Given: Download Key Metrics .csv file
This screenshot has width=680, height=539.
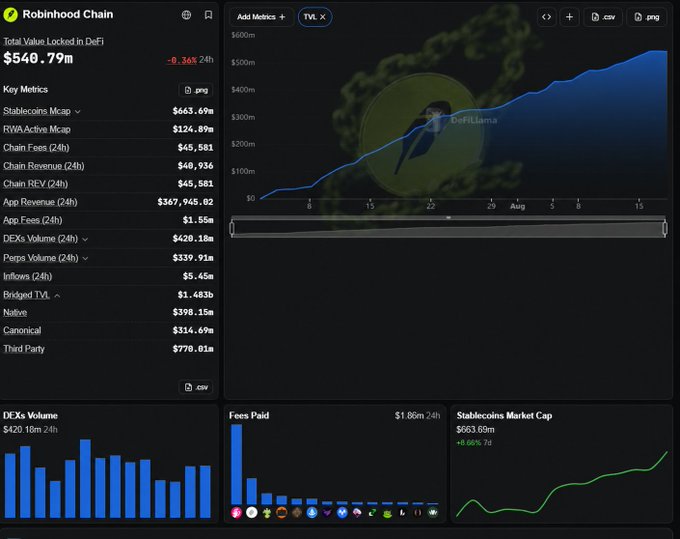Looking at the screenshot, I should coord(196,387).
